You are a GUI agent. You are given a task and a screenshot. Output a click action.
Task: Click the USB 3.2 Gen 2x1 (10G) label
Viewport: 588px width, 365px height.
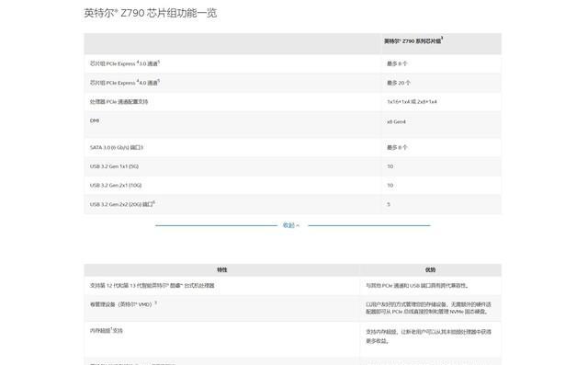pyautogui.click(x=116, y=186)
